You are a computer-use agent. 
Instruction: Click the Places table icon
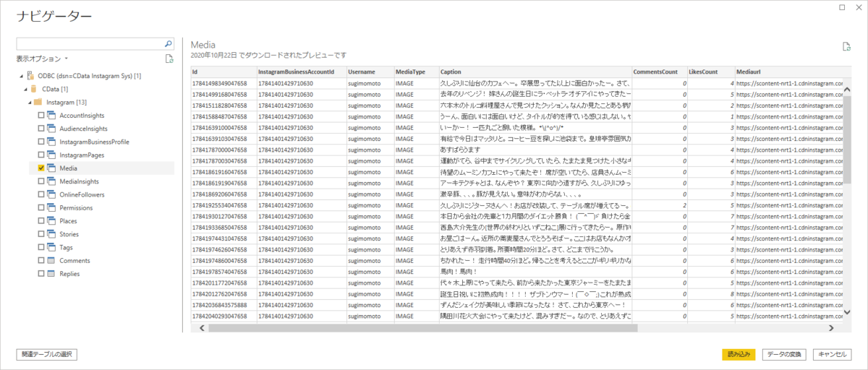point(52,221)
